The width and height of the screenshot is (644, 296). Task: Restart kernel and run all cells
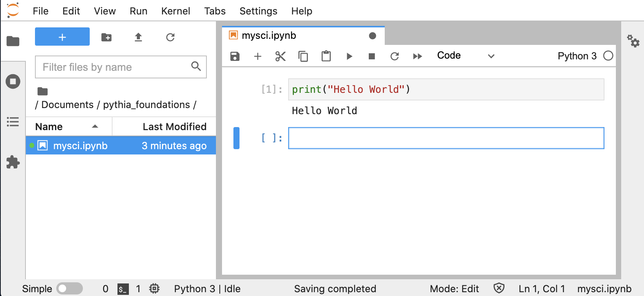pos(417,56)
